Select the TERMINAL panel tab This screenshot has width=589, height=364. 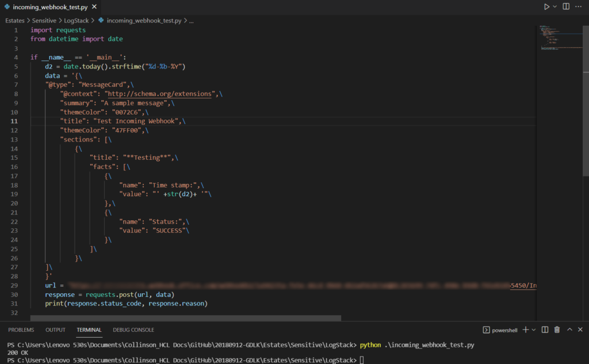pyautogui.click(x=89, y=330)
